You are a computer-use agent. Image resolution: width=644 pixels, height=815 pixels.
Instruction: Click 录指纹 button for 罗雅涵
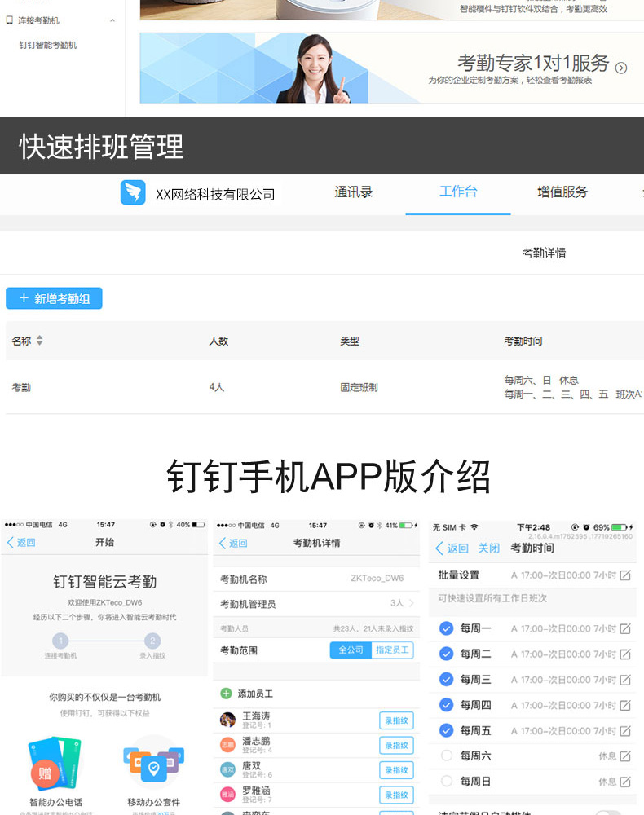pos(396,795)
